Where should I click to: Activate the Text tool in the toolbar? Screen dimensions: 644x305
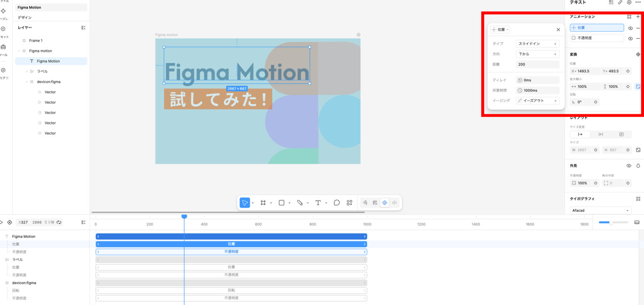point(318,203)
